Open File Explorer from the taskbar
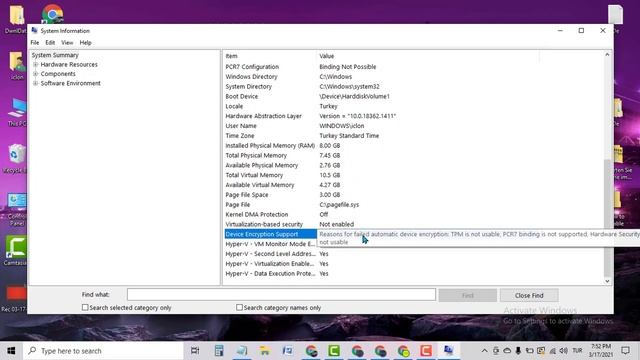The image size is (640, 360). click(264, 351)
